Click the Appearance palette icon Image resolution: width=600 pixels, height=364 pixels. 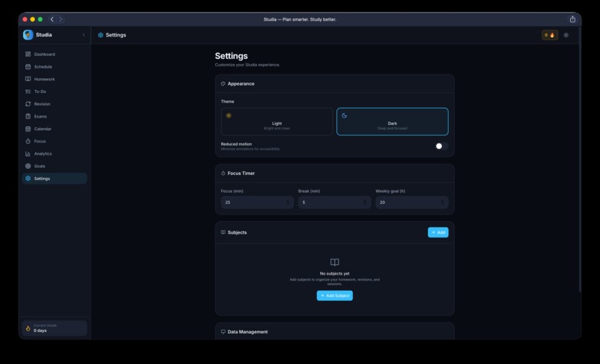pyautogui.click(x=223, y=83)
